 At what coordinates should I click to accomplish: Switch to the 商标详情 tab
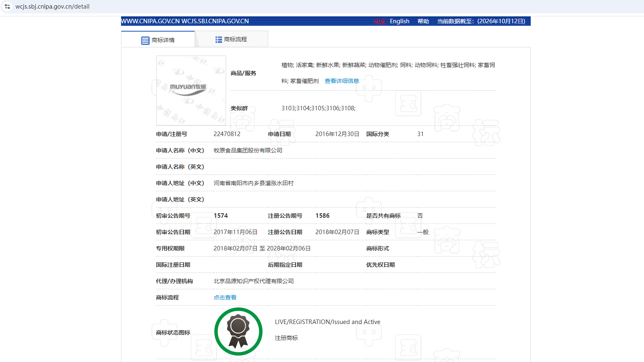158,40
